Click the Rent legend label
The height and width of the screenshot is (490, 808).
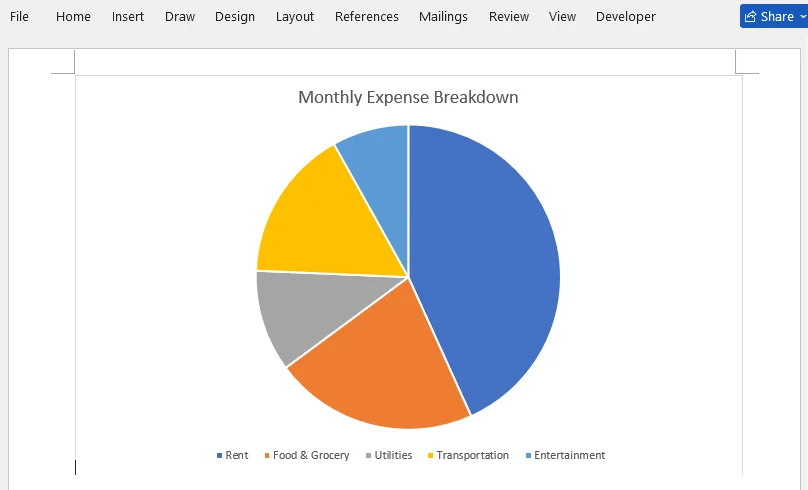tap(237, 455)
